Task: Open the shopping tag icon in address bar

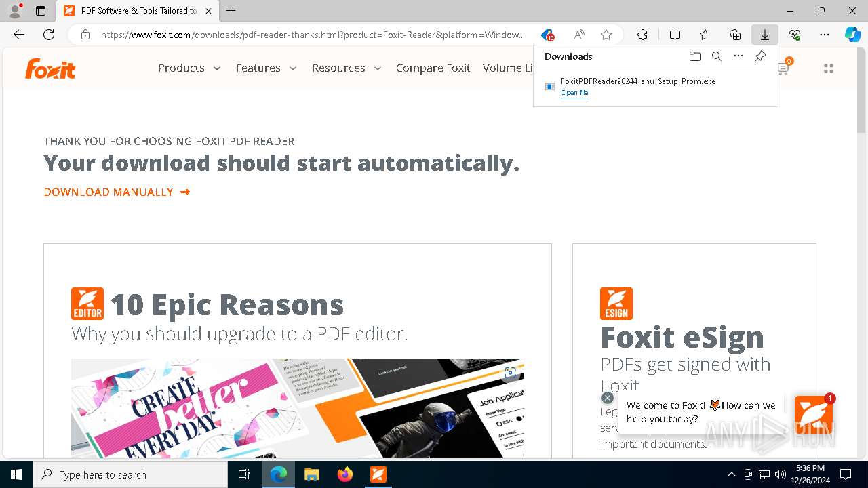Action: pos(547,35)
